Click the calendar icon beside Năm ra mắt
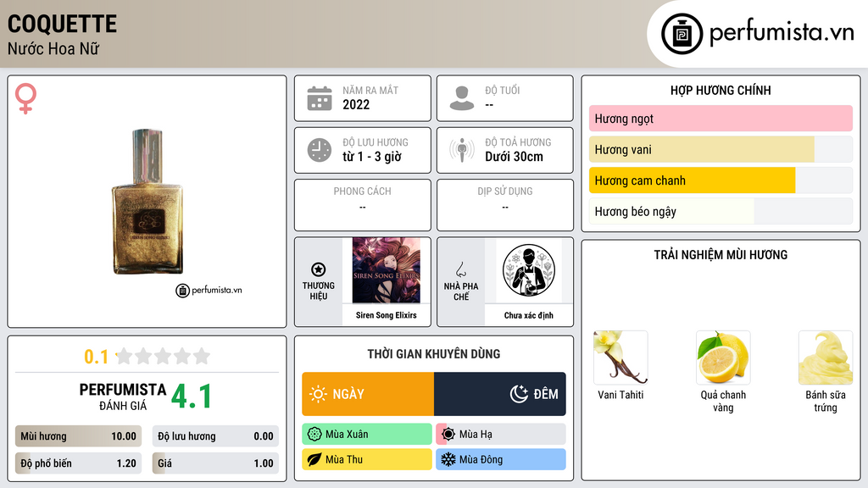 [x=320, y=98]
